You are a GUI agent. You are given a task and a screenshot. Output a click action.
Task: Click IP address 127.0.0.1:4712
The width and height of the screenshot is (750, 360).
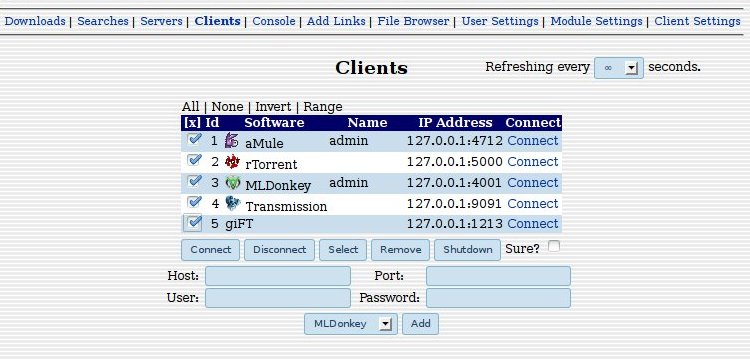click(x=455, y=141)
